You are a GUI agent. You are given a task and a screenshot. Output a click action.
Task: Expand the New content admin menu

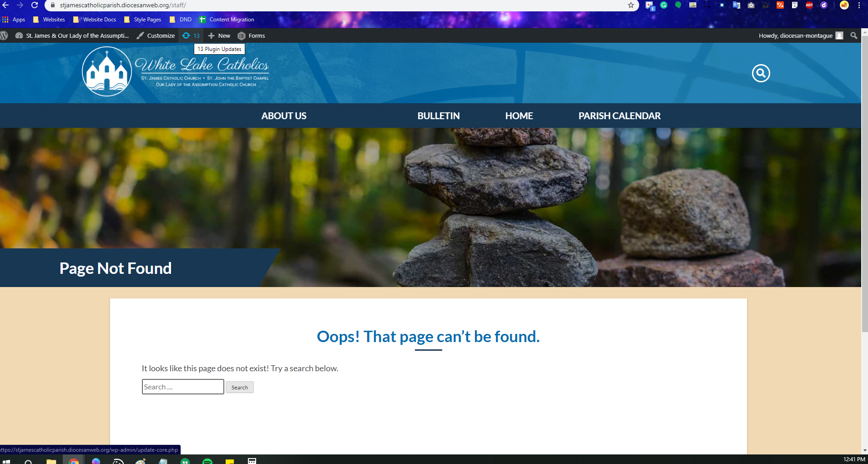(x=219, y=35)
